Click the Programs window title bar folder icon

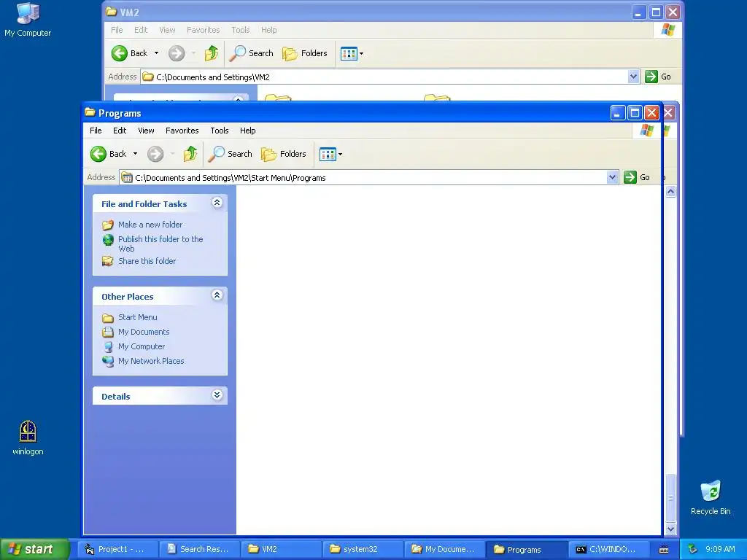tap(90, 112)
